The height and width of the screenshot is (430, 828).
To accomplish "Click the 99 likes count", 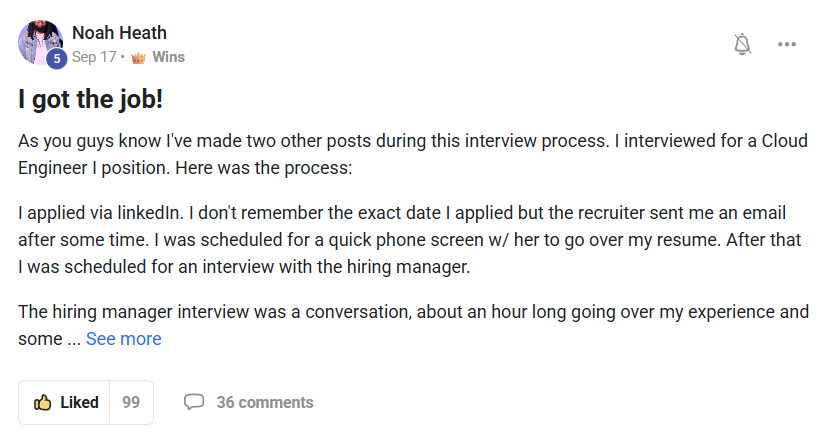I will pyautogui.click(x=130, y=403).
